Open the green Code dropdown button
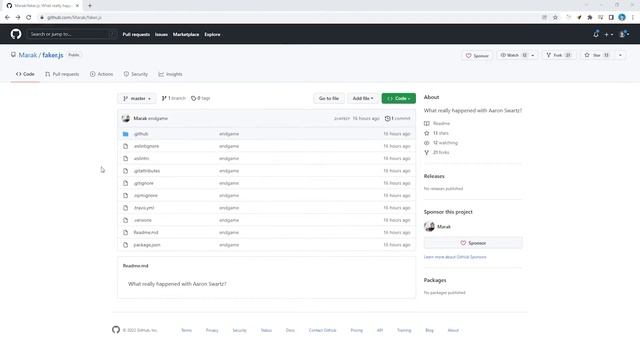The image size is (640, 360). click(x=398, y=98)
